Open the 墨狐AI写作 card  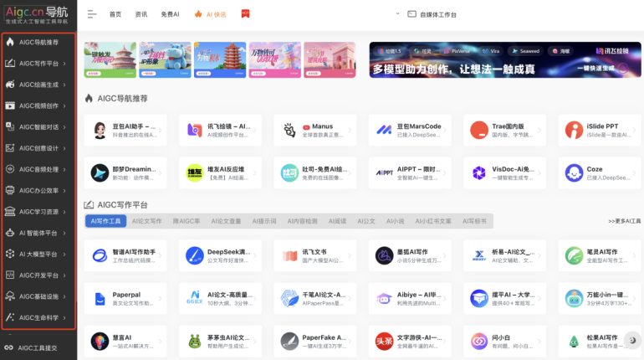pos(410,255)
